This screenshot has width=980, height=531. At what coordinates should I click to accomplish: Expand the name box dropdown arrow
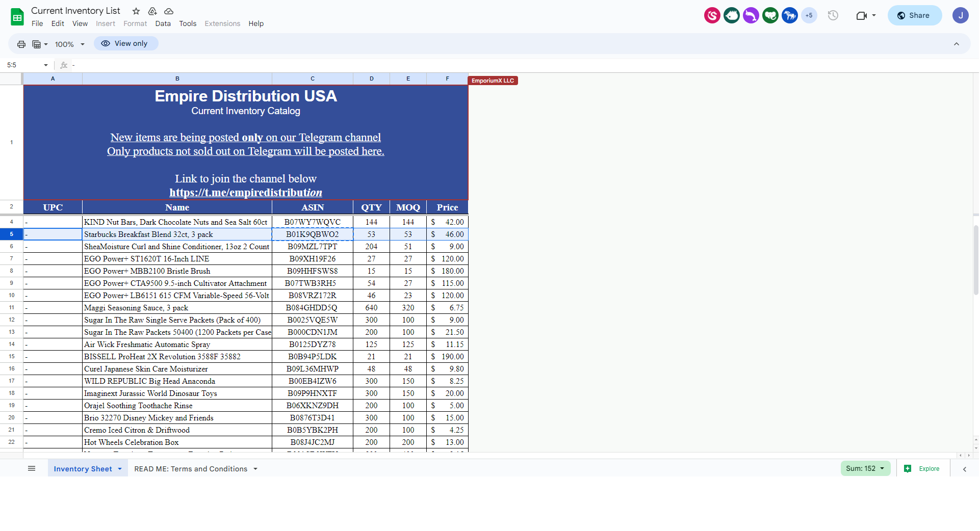pos(46,65)
